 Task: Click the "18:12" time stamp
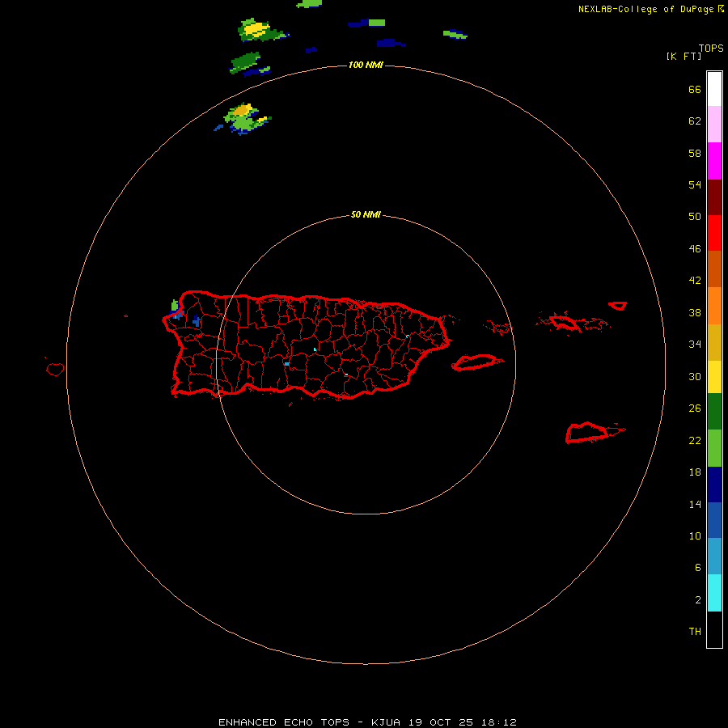pyautogui.click(x=498, y=722)
